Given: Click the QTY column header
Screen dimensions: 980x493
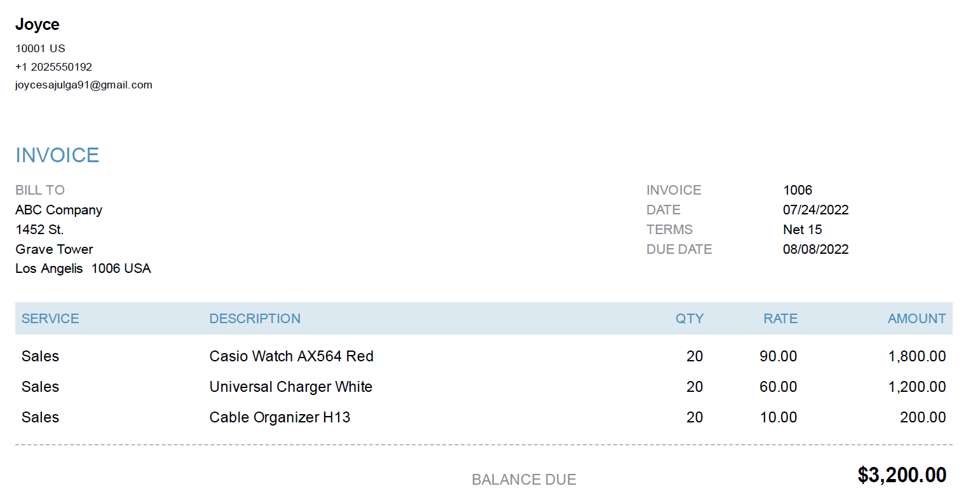Looking at the screenshot, I should click(x=690, y=319).
